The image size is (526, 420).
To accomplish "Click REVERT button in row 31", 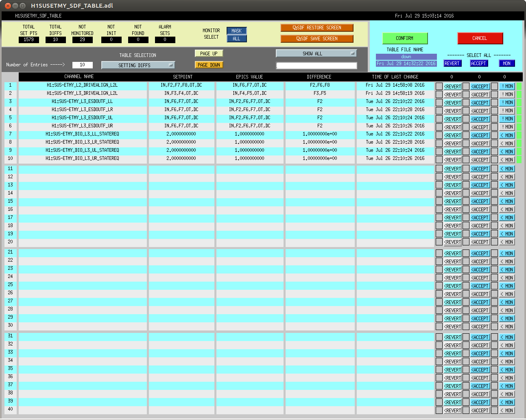I will click(453, 337).
